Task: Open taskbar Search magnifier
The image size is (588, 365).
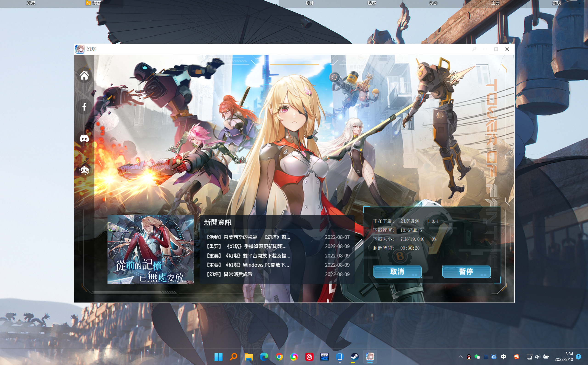Action: 233,357
